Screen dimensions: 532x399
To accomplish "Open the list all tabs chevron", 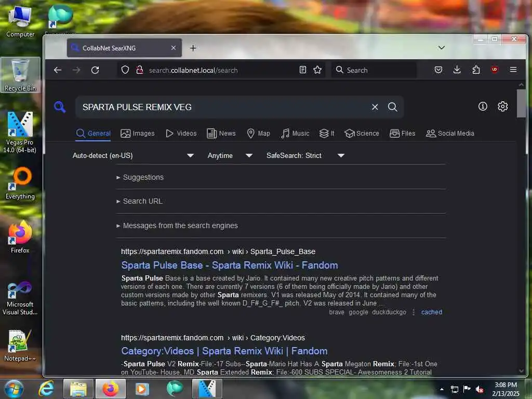I will [x=441, y=48].
